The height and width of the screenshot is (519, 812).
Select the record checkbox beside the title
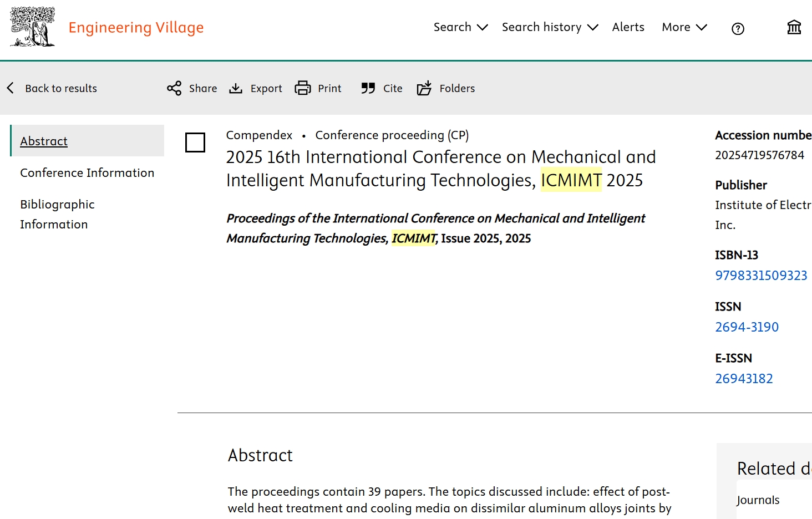(195, 143)
